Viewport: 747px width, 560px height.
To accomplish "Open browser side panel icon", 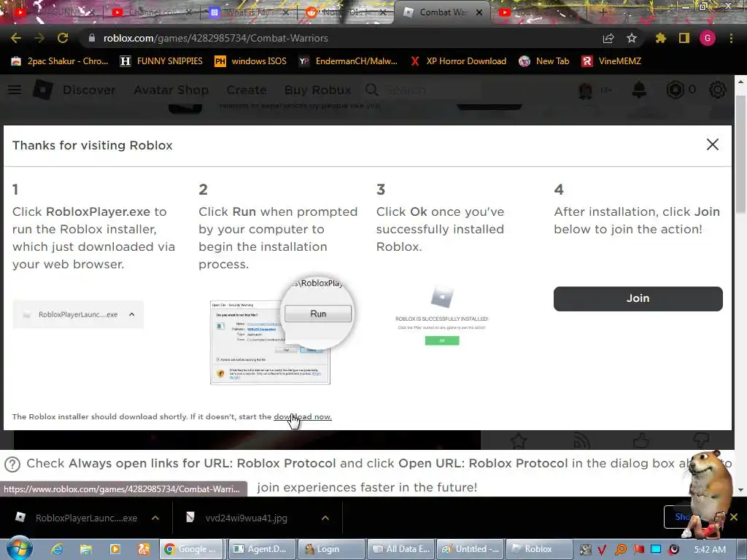I will 684,38.
